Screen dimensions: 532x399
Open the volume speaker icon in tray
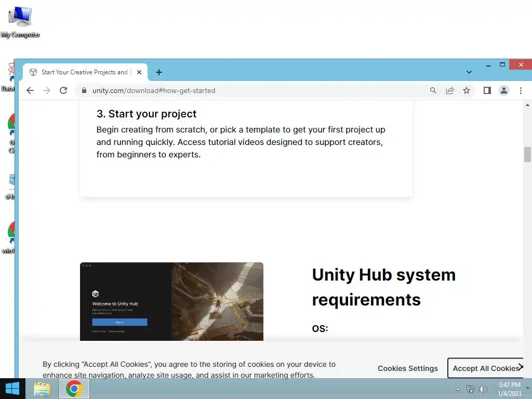point(483,389)
